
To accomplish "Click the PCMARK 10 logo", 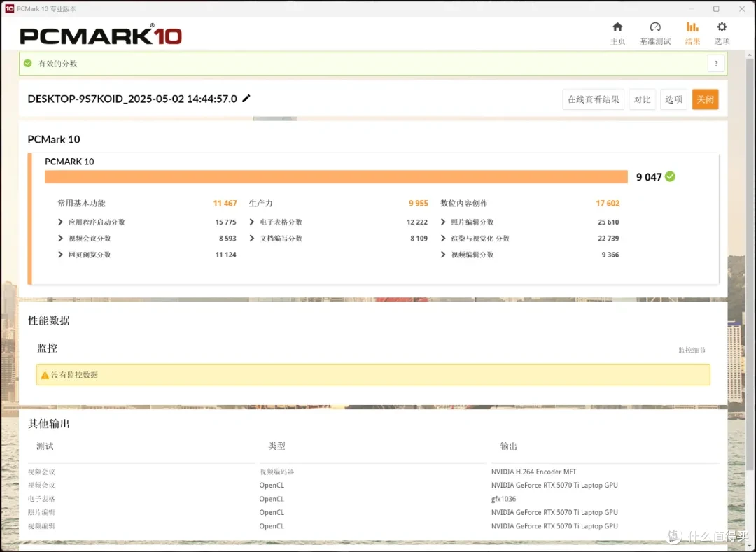I will point(101,35).
